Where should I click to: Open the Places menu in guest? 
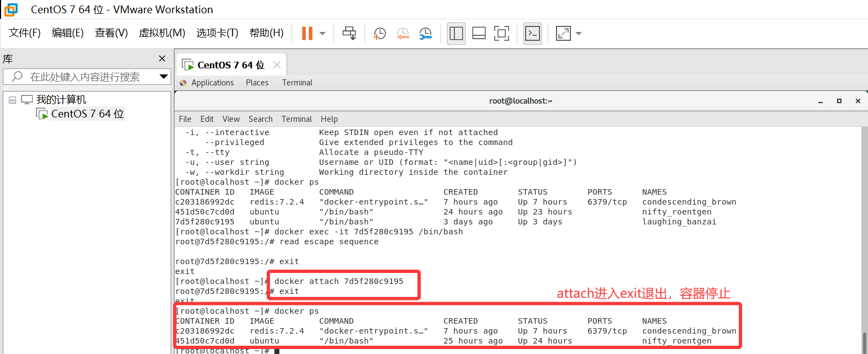pyautogui.click(x=257, y=83)
